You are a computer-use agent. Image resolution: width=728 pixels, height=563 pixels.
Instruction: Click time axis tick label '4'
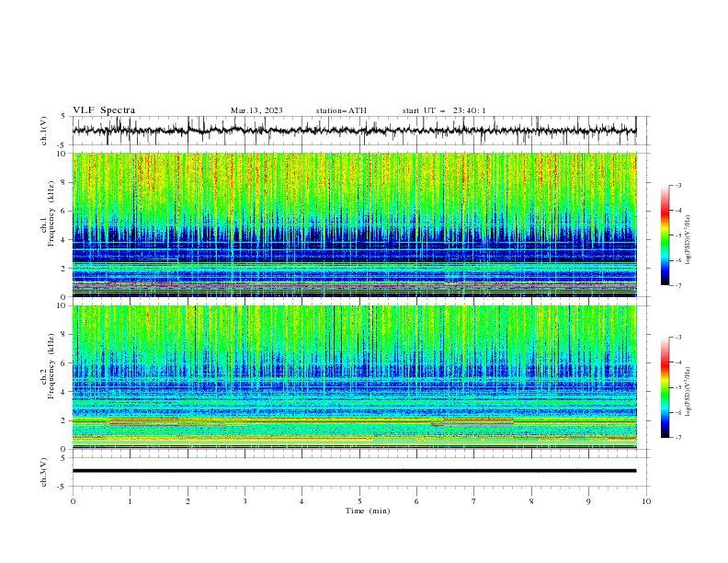(302, 501)
